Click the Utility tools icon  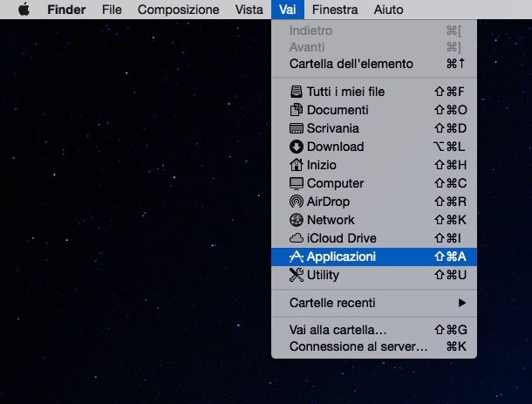coord(297,275)
